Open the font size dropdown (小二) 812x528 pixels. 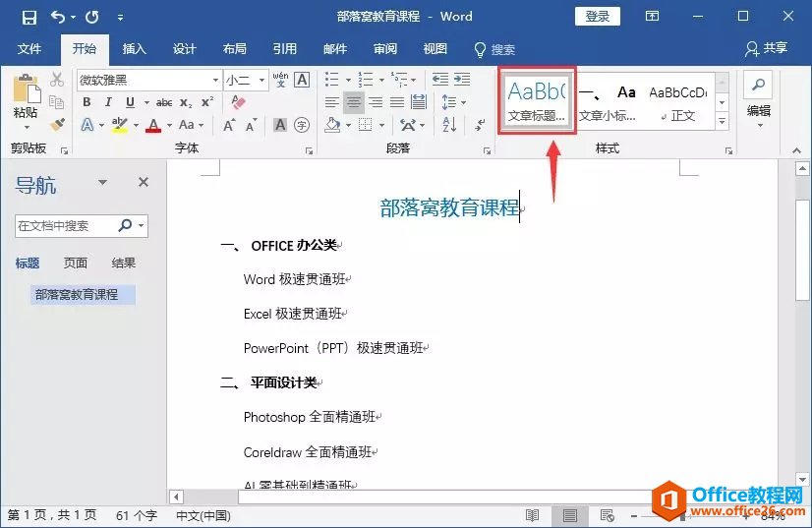click(262, 81)
